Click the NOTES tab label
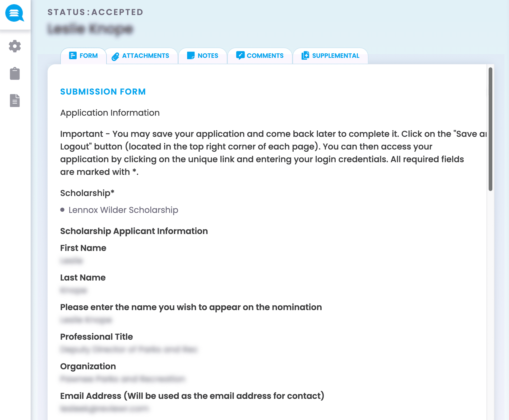 click(207, 55)
